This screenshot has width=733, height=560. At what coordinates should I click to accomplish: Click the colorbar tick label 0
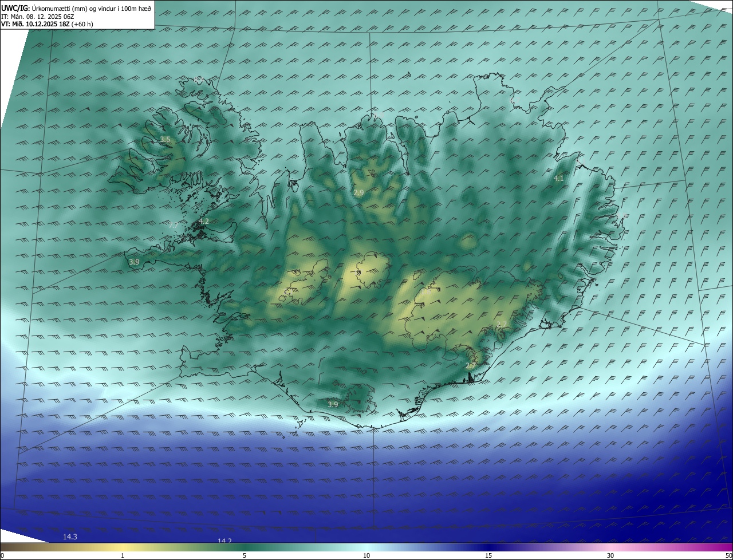point(2,555)
